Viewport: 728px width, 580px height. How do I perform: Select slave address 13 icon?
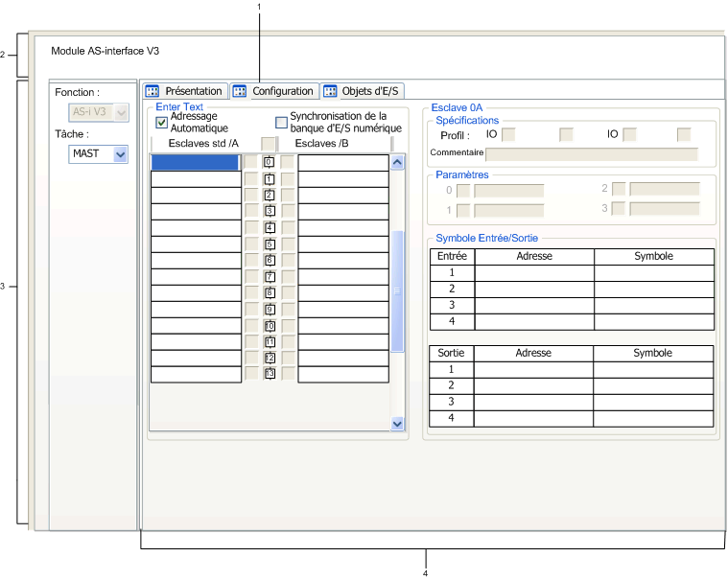[x=270, y=374]
